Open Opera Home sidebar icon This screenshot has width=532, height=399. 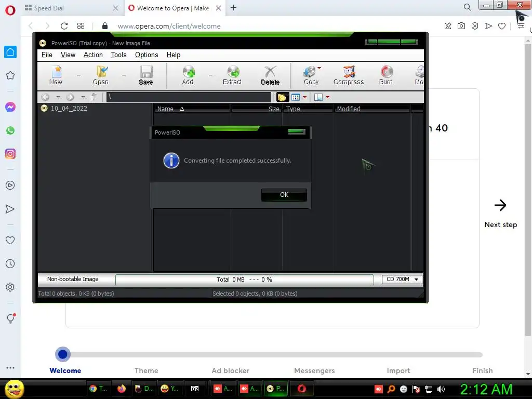(x=10, y=52)
